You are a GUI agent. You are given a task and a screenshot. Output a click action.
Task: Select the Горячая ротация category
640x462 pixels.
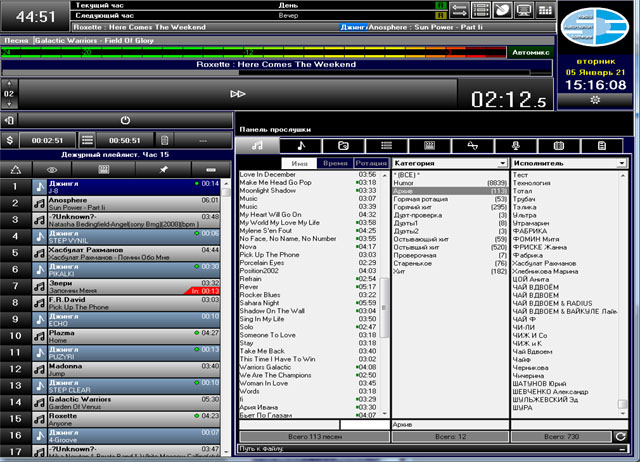[450, 199]
